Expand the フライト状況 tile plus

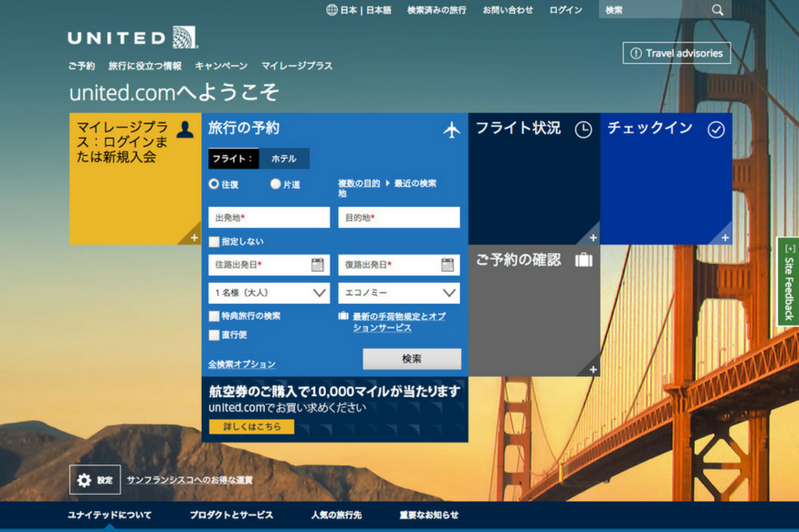594,238
